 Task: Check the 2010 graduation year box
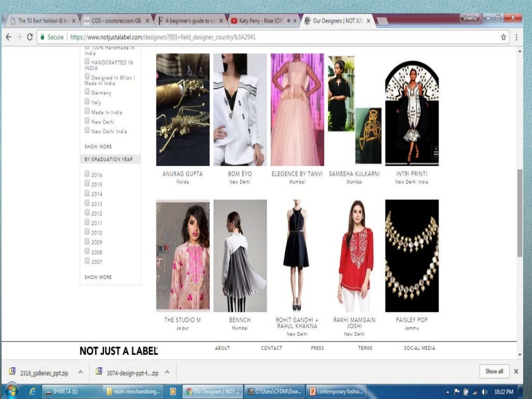[87, 232]
